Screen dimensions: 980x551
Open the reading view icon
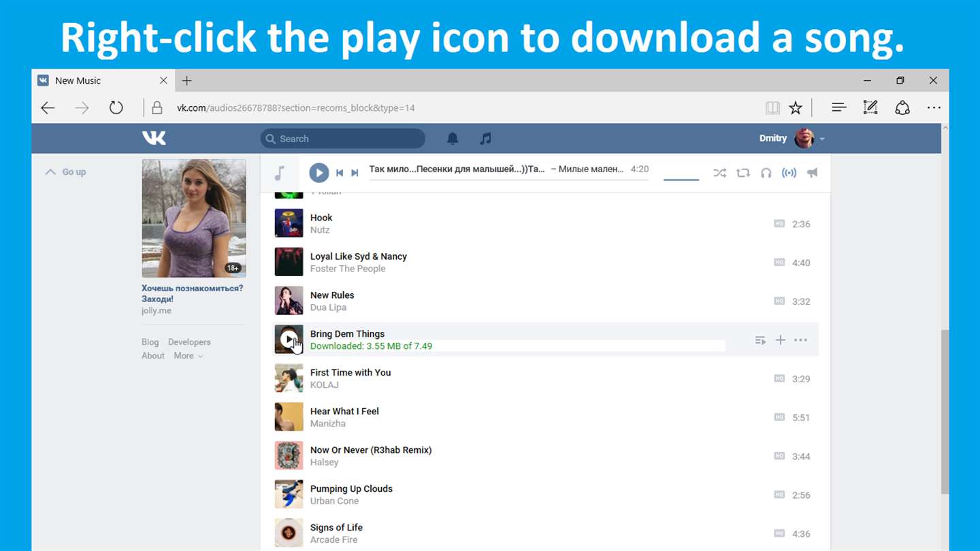point(772,107)
